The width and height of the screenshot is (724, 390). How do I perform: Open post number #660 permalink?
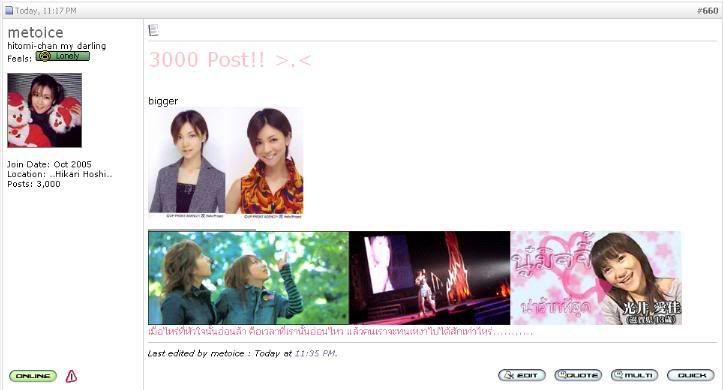(707, 11)
